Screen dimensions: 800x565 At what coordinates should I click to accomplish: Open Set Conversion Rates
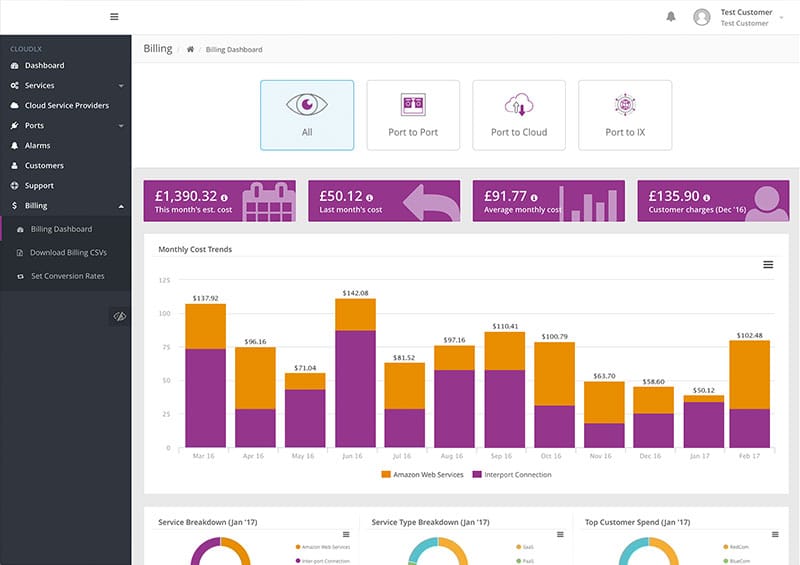tap(65, 276)
